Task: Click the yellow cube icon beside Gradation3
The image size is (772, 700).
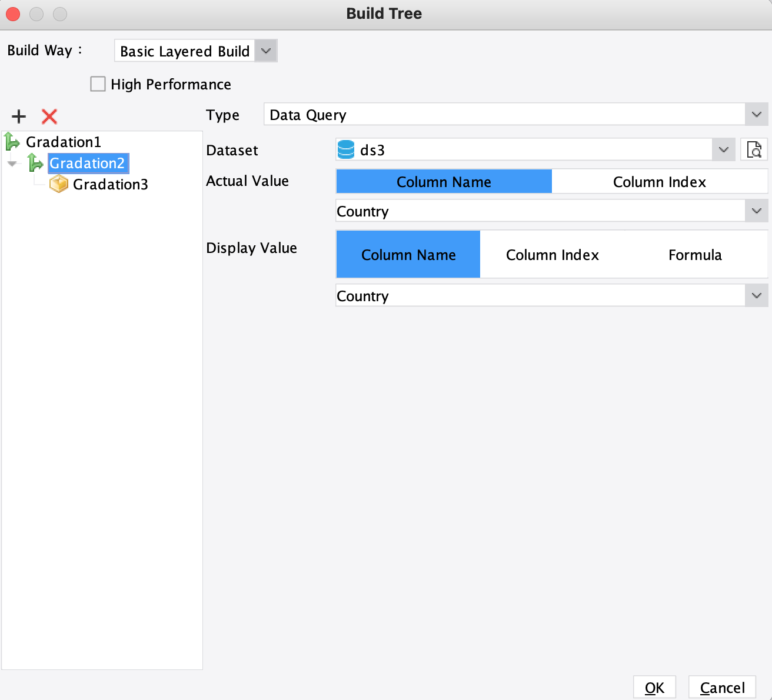Action: pyautogui.click(x=59, y=184)
